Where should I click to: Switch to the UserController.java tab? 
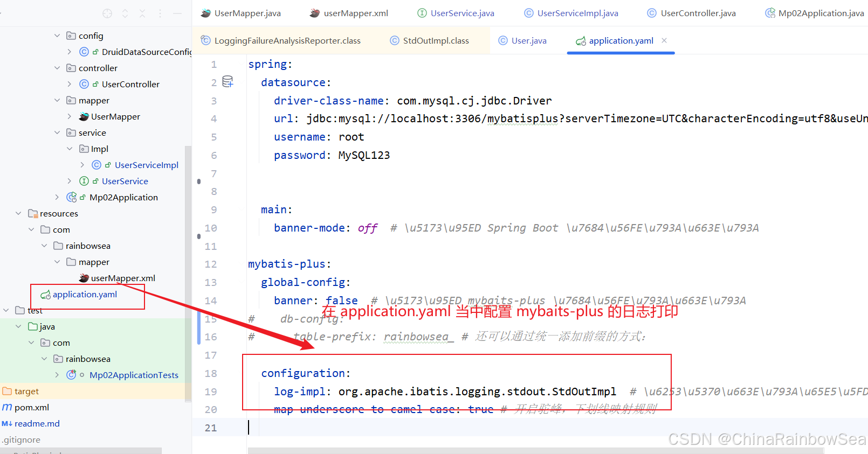(692, 13)
